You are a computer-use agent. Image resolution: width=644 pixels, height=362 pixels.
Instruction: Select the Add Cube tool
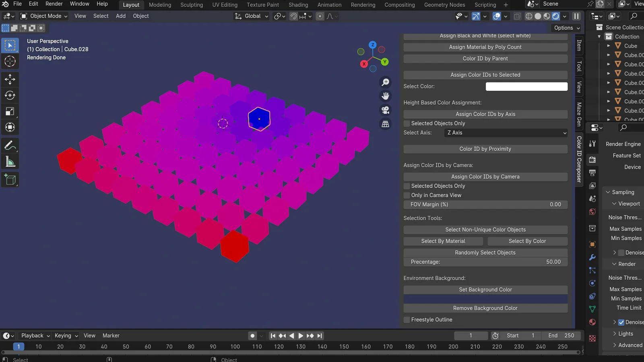point(10,179)
